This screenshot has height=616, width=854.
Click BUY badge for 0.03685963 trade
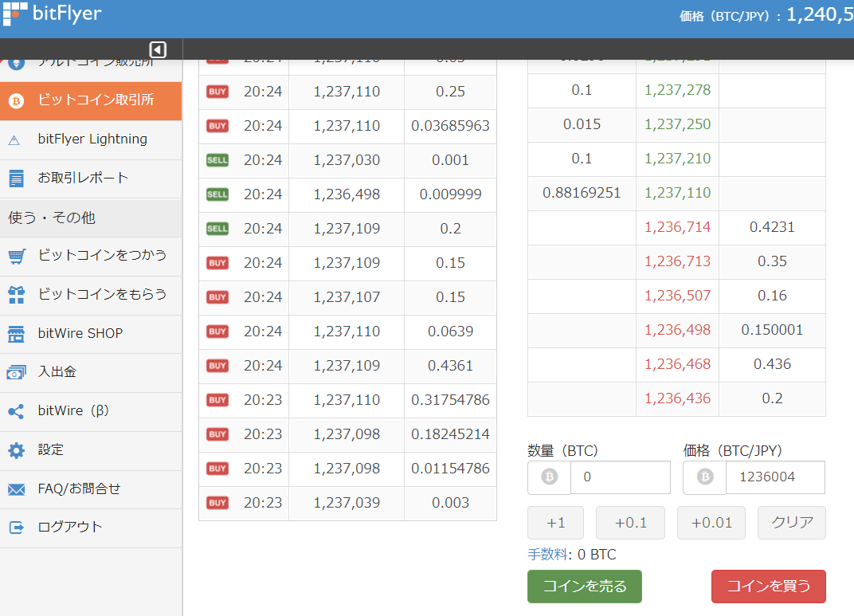tap(217, 127)
